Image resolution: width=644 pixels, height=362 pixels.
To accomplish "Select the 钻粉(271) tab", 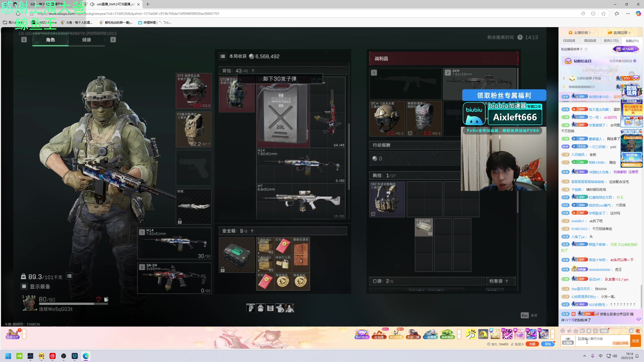I will click(632, 41).
